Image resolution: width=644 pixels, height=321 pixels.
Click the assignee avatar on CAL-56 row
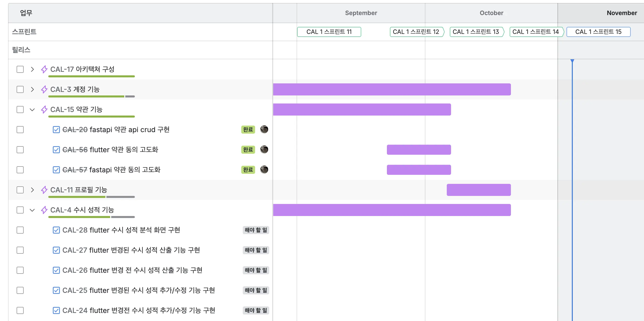(x=264, y=150)
